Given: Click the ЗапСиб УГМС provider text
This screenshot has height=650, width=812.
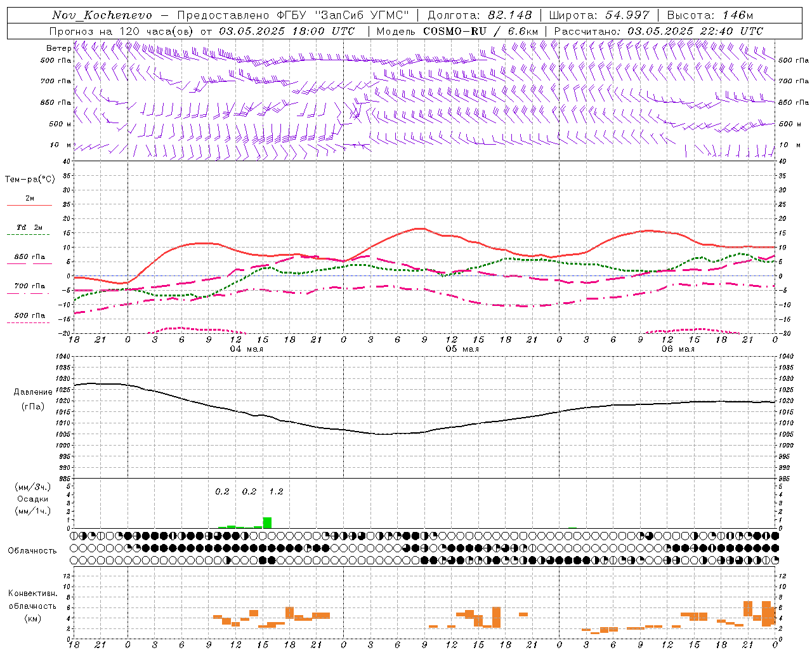Looking at the screenshot, I should click(362, 15).
